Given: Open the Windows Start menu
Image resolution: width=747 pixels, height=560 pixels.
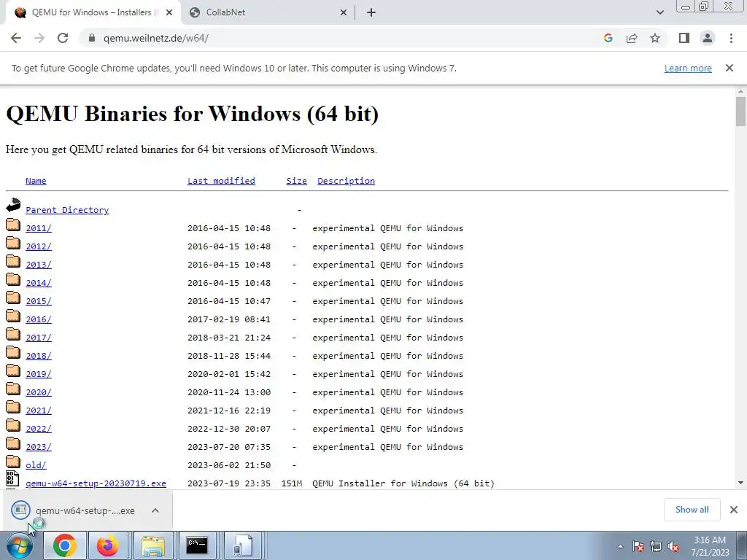Looking at the screenshot, I should [20, 545].
